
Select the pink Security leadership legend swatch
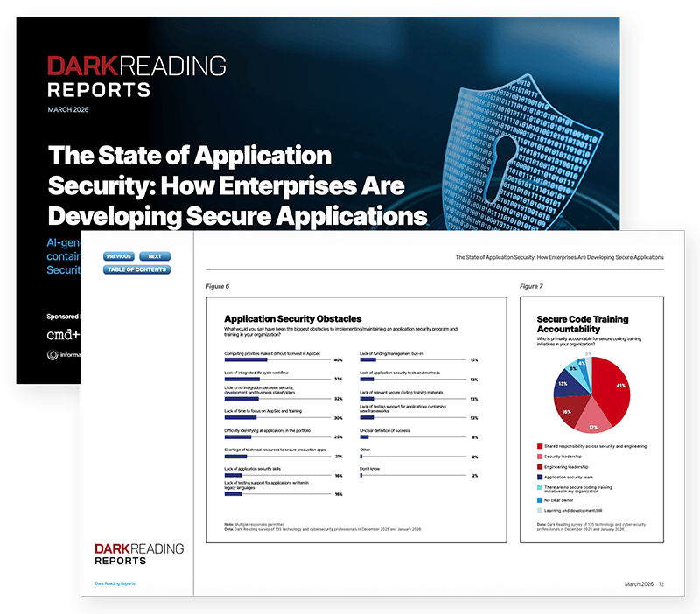540,457
